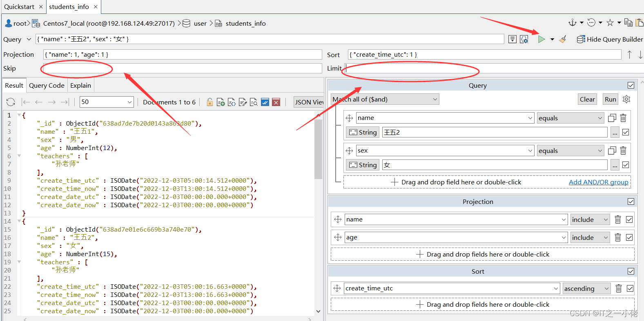
Task: Open the Query builder gear settings icon
Action: tap(626, 99)
